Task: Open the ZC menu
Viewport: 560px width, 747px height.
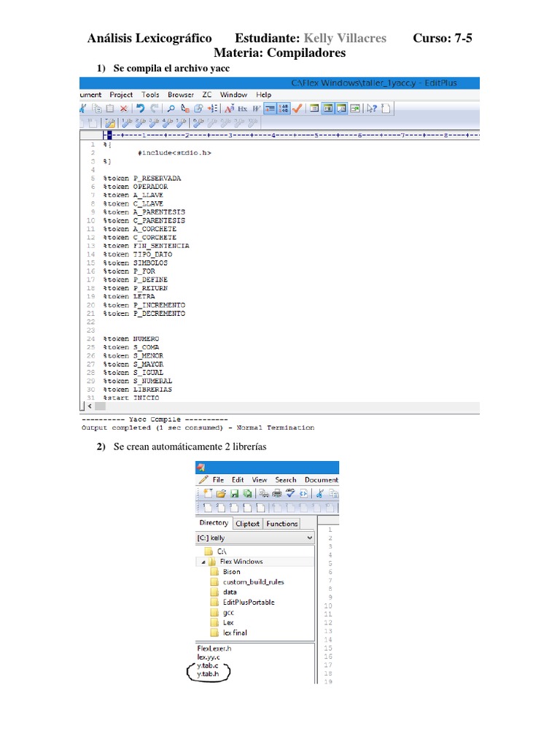Action: point(206,95)
